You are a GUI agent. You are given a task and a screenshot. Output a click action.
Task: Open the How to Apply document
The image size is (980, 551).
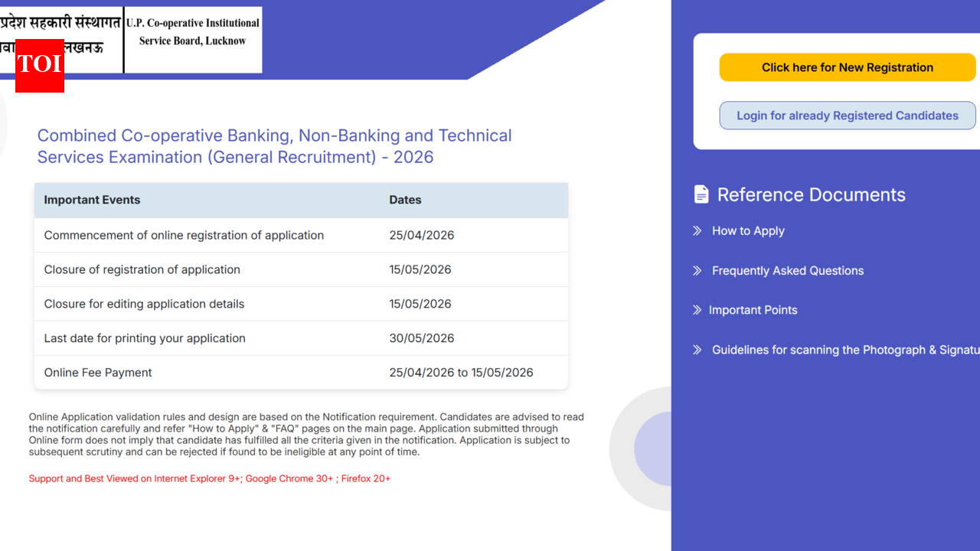[748, 231]
